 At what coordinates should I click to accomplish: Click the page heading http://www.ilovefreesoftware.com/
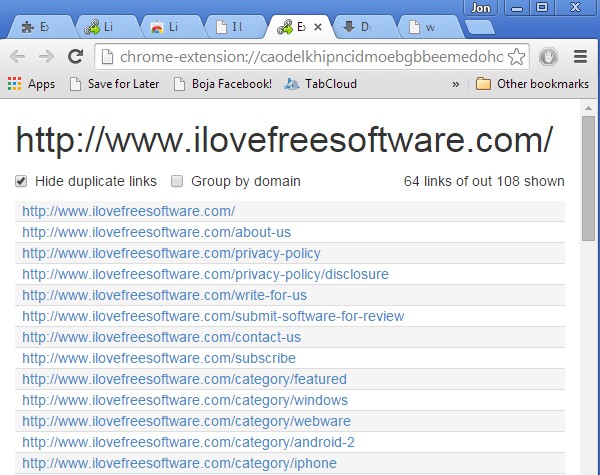[x=284, y=140]
